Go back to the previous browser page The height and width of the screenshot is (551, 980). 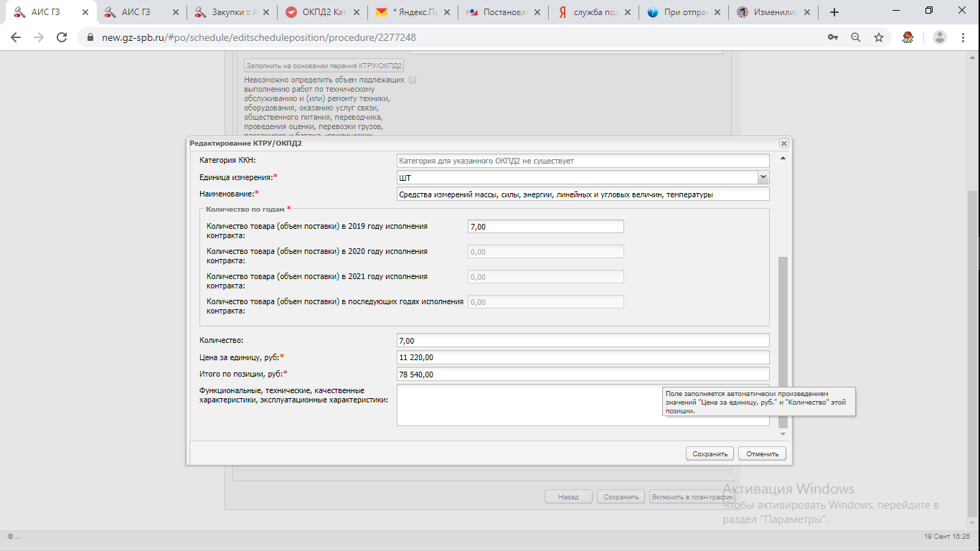(17, 37)
